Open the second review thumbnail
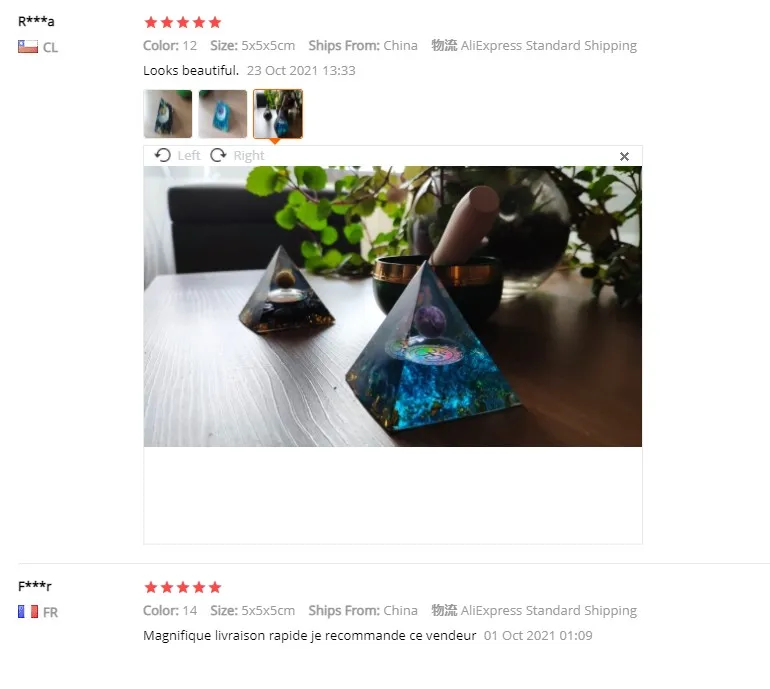This screenshot has height=689, width=770. pyautogui.click(x=223, y=113)
